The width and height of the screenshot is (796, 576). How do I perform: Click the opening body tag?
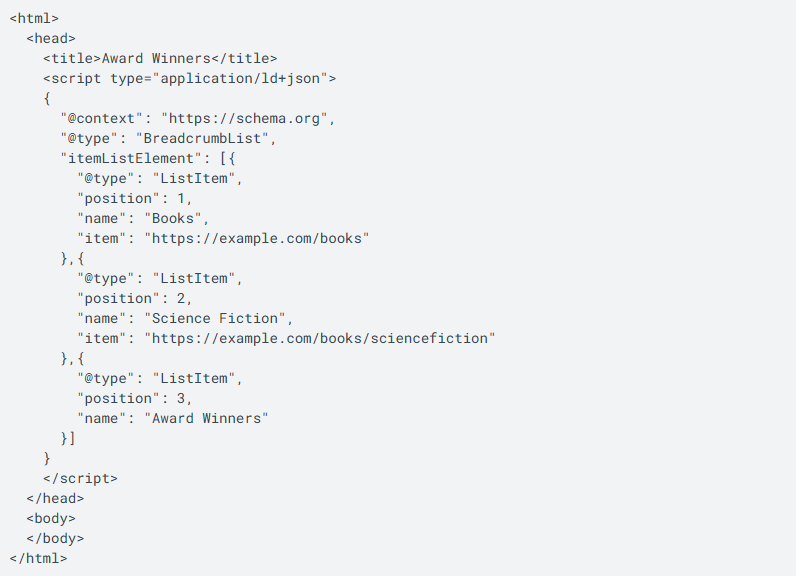pyautogui.click(x=51, y=519)
